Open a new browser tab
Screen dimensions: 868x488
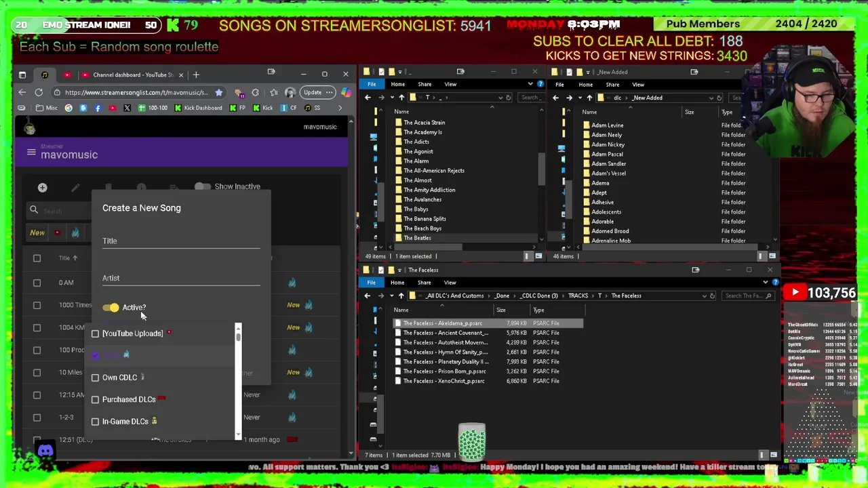pos(196,75)
